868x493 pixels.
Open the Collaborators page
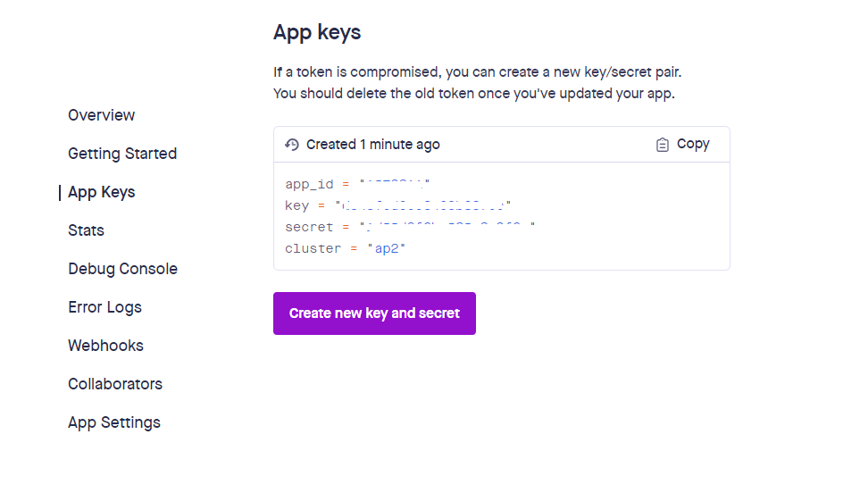point(115,384)
